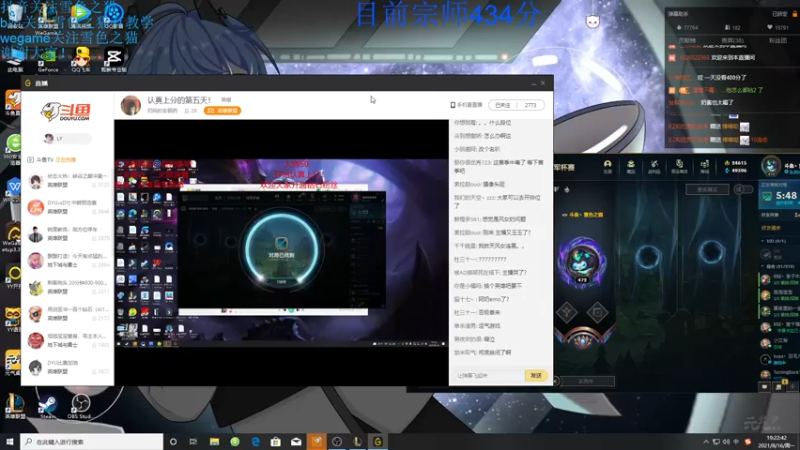Open the esports pick'em icon in LoL client
This screenshot has width=800, height=450.
[679, 166]
